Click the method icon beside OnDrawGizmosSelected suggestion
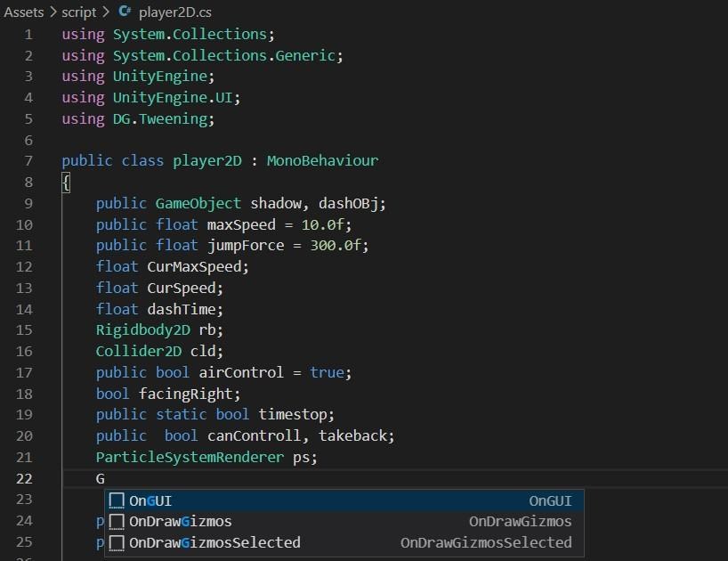Image resolution: width=728 pixels, height=561 pixels. 117,542
